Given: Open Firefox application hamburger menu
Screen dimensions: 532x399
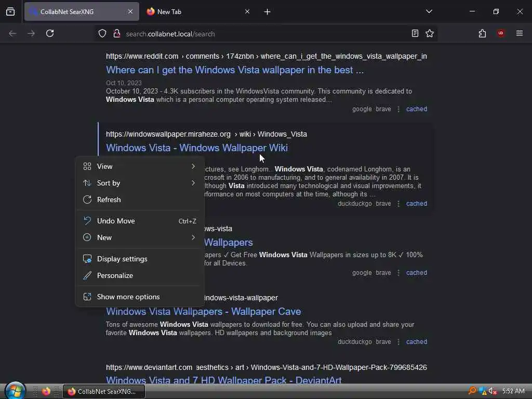Looking at the screenshot, I should tap(520, 33).
